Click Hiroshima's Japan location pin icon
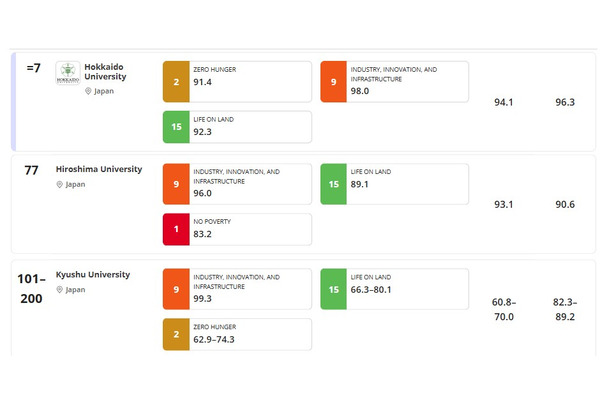 tap(59, 184)
